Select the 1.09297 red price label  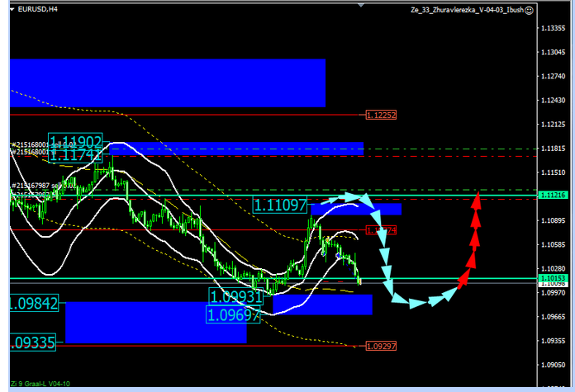[381, 347]
